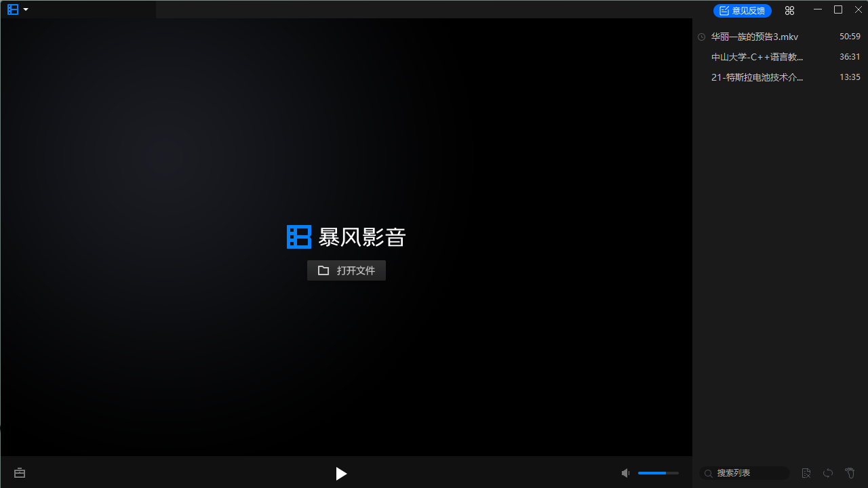Adjust the volume slider
Screen dimensions: 868x488
pos(658,472)
